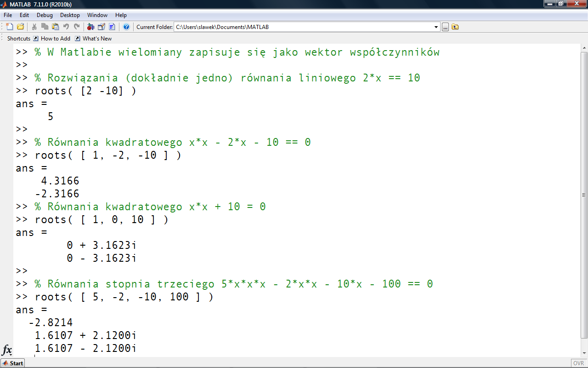Click the comment about wektor współczynników
The height and width of the screenshot is (368, 588).
237,52
